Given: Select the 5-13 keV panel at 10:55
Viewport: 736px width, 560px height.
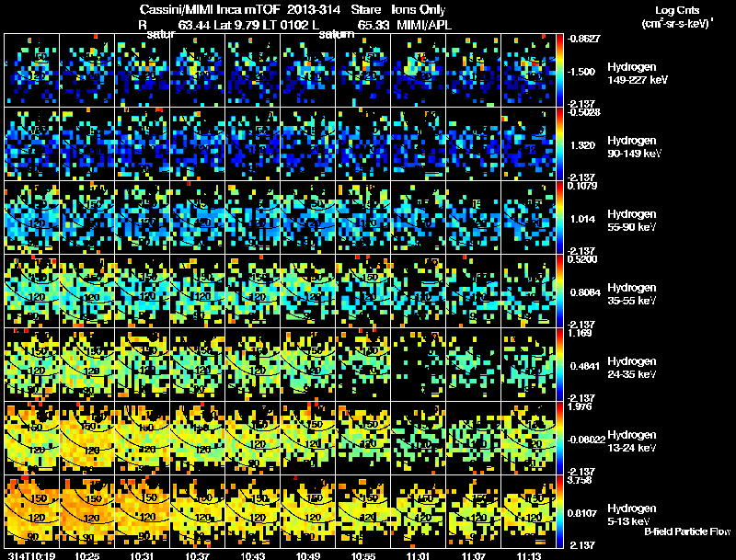Looking at the screenshot, I should 362,512.
